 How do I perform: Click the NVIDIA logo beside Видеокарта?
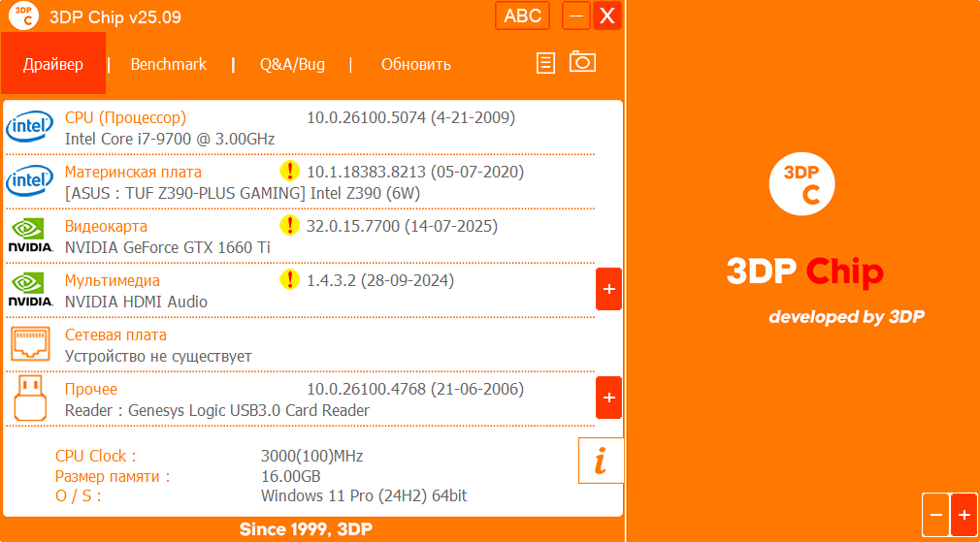pos(29,236)
